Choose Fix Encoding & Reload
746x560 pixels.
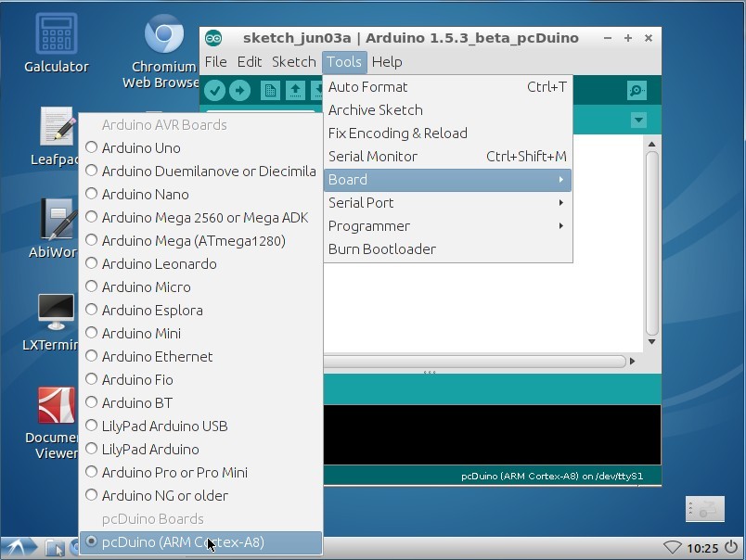447,134
